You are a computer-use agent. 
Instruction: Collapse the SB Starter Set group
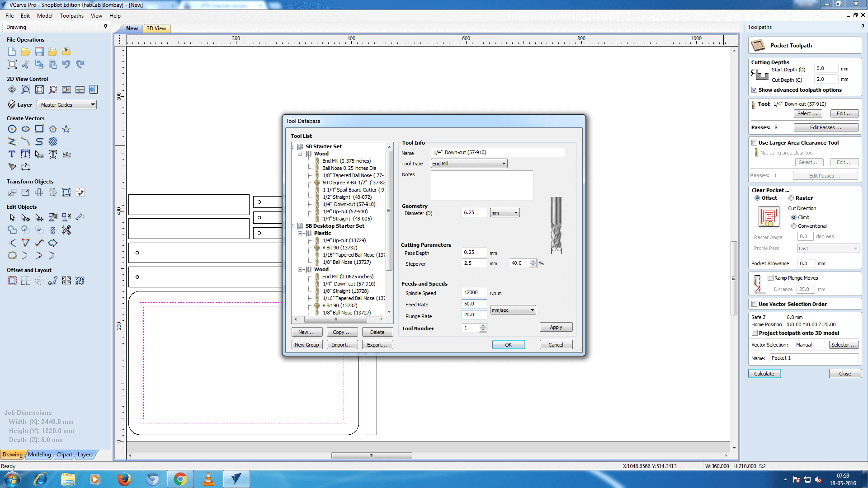click(x=293, y=146)
